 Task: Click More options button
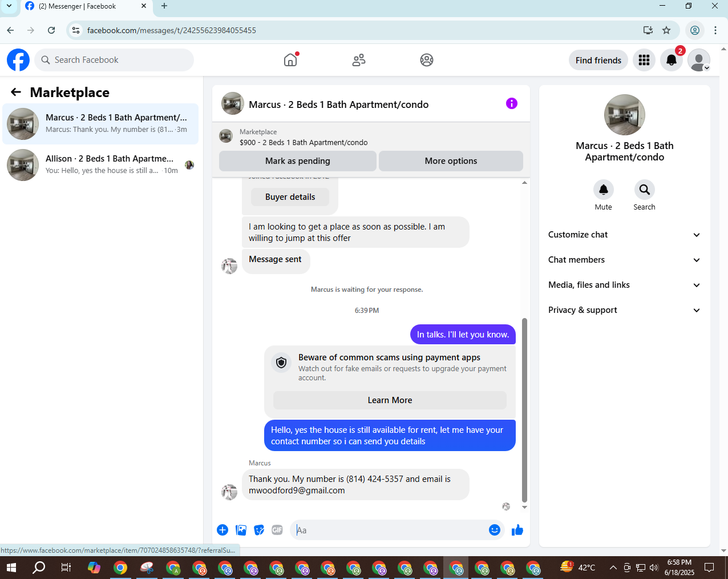(x=451, y=161)
